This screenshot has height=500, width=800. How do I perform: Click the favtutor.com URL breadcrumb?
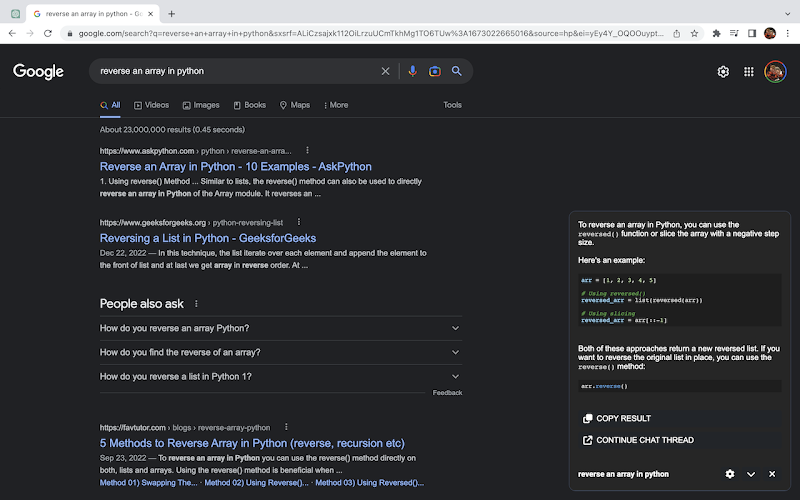pos(185,428)
